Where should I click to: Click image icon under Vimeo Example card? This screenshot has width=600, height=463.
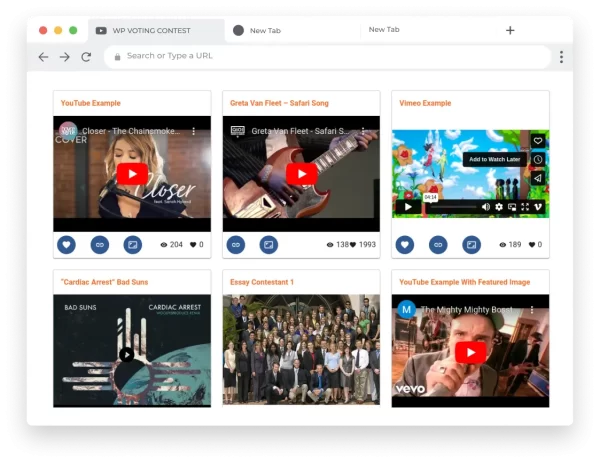471,245
